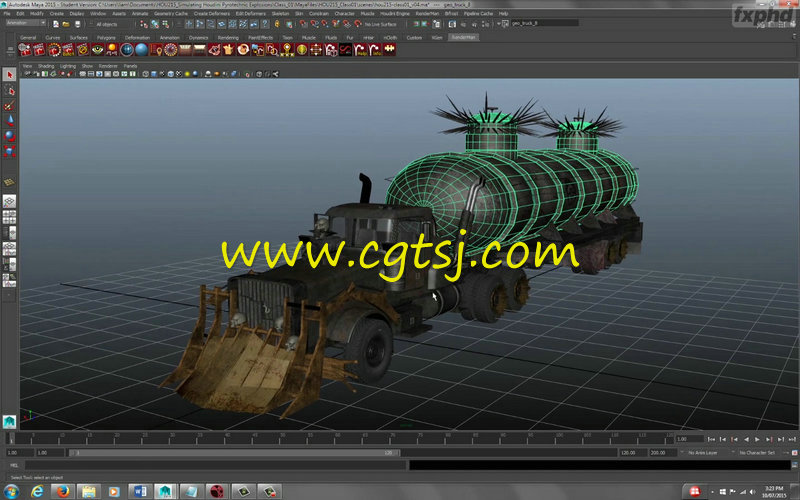Open Firefox from the Windows taskbar

[x=63, y=491]
